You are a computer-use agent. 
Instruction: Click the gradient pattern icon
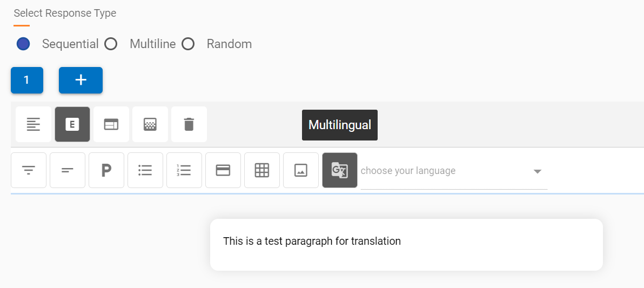pos(150,124)
